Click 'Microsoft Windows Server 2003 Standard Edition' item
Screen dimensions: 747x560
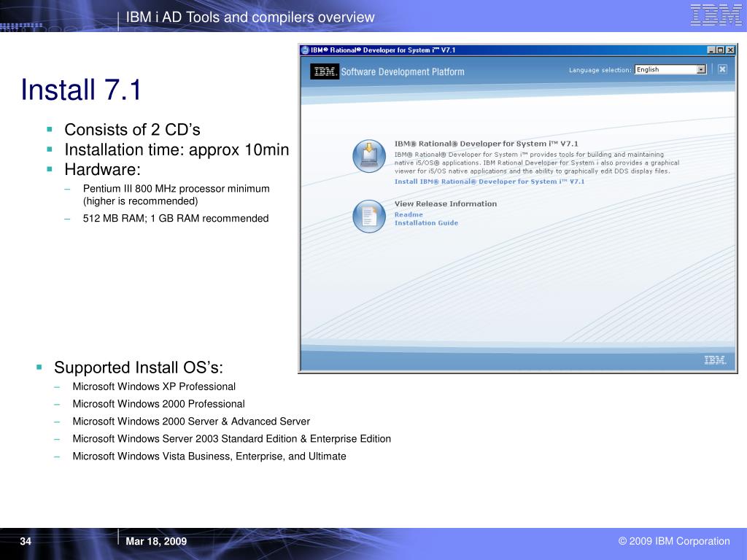[231, 438]
